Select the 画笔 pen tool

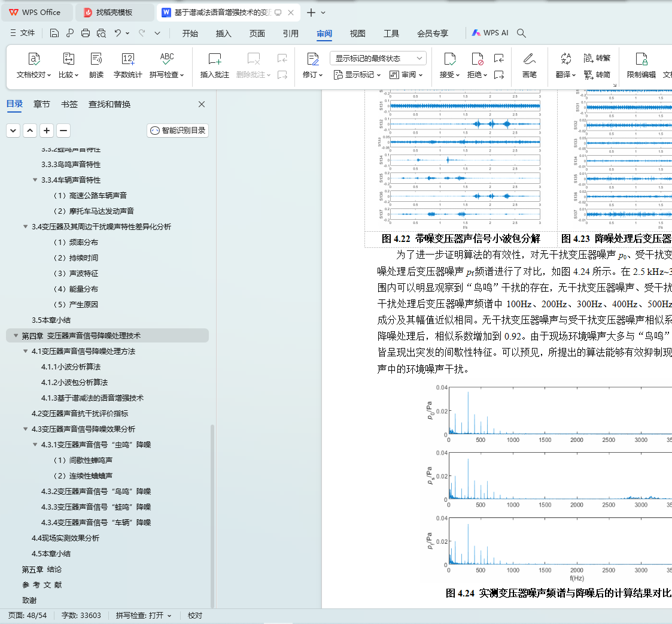coord(530,65)
